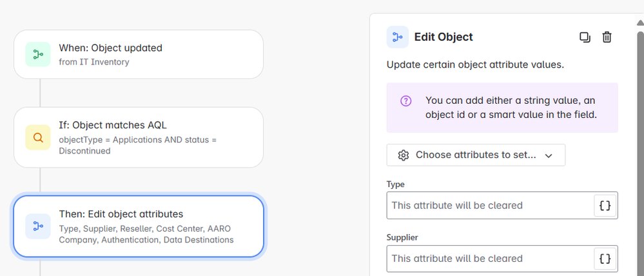Click the gear icon in Choose attributes
Screen dimensions: 644x276
(404, 155)
